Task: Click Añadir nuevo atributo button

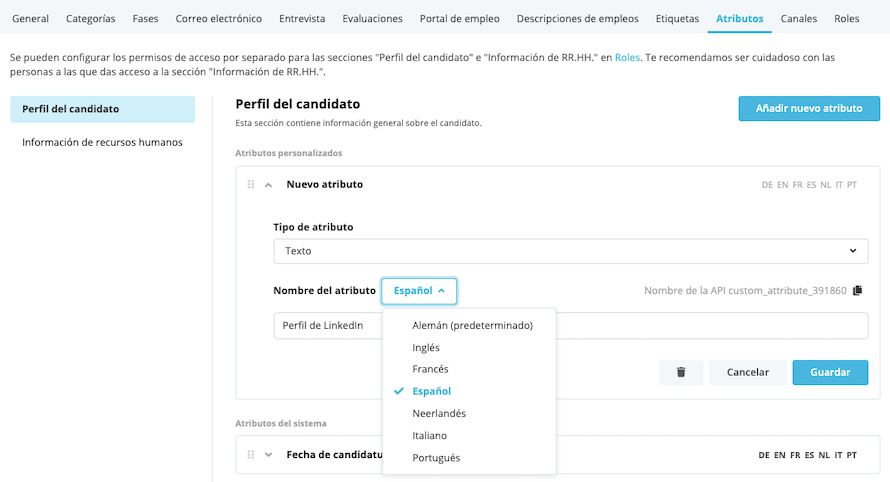Action: [809, 108]
